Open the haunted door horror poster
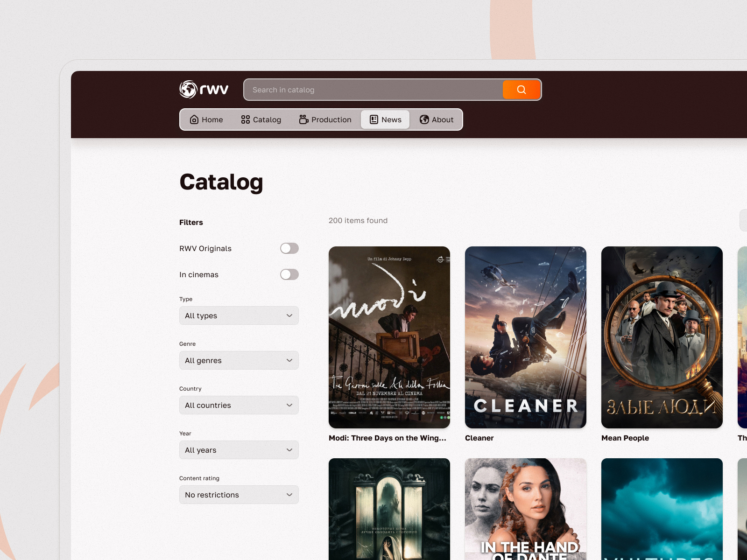The width and height of the screenshot is (747, 560). (x=389, y=509)
